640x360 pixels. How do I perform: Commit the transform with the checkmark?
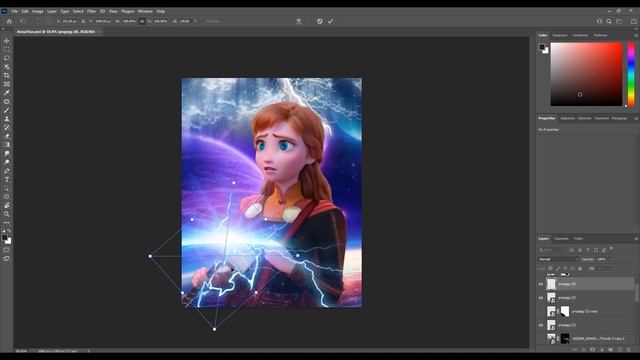(x=330, y=21)
